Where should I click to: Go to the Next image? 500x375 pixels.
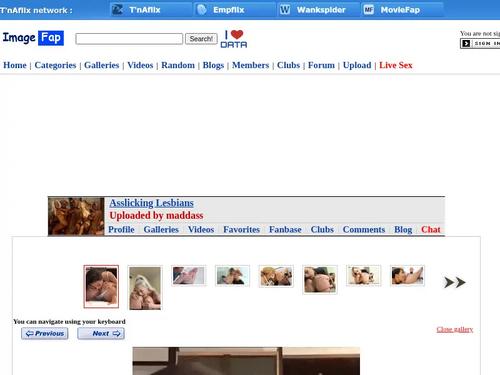[x=101, y=333]
